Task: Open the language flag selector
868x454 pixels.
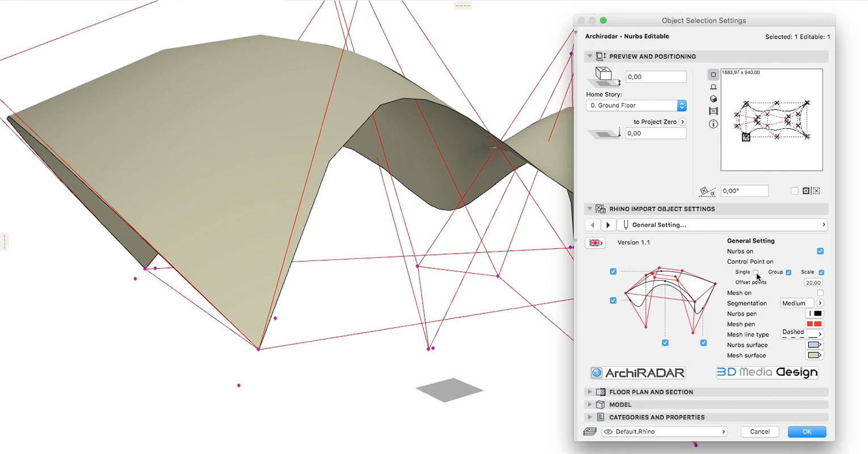Action: click(595, 242)
